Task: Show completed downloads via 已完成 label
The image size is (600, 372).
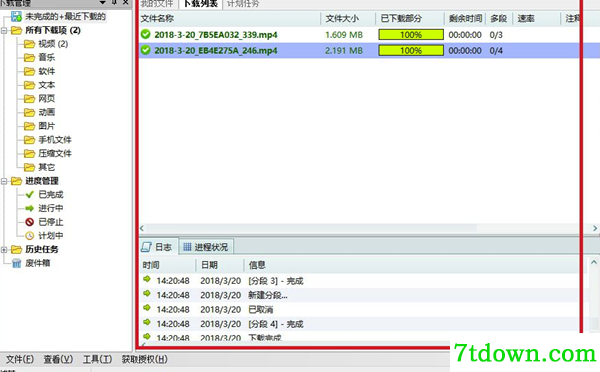Action: 51,194
